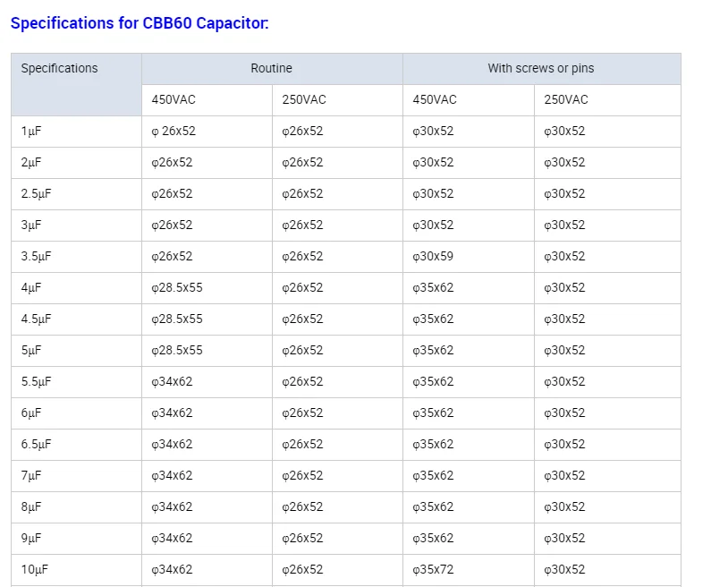Select the φ34x62 cell in the 6µF row
728x587 pixels.
(172, 413)
